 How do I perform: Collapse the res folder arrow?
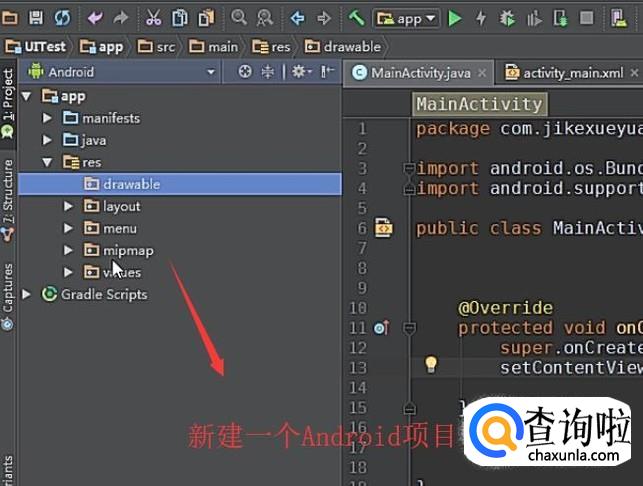[x=47, y=162]
